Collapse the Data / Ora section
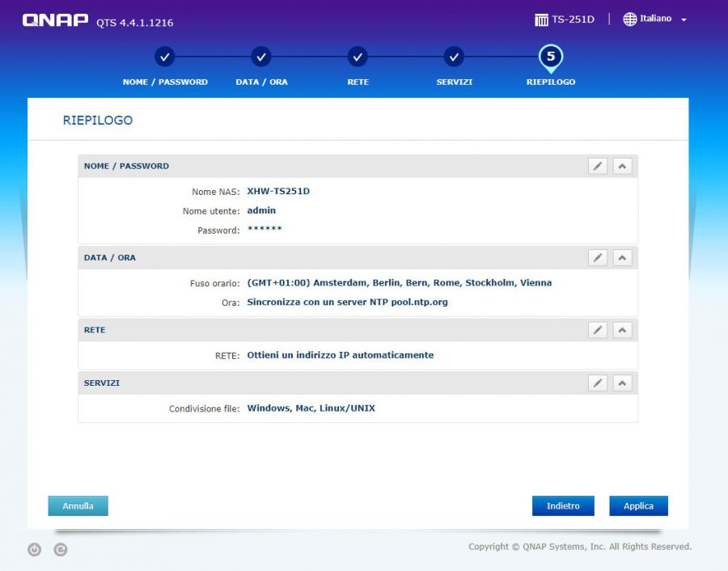 tap(622, 257)
